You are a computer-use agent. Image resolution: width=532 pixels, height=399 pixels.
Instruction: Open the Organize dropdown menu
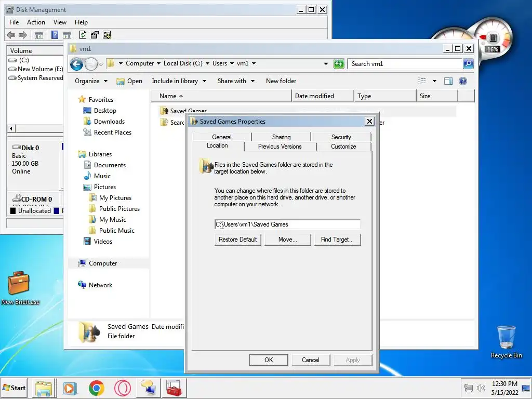tap(91, 81)
